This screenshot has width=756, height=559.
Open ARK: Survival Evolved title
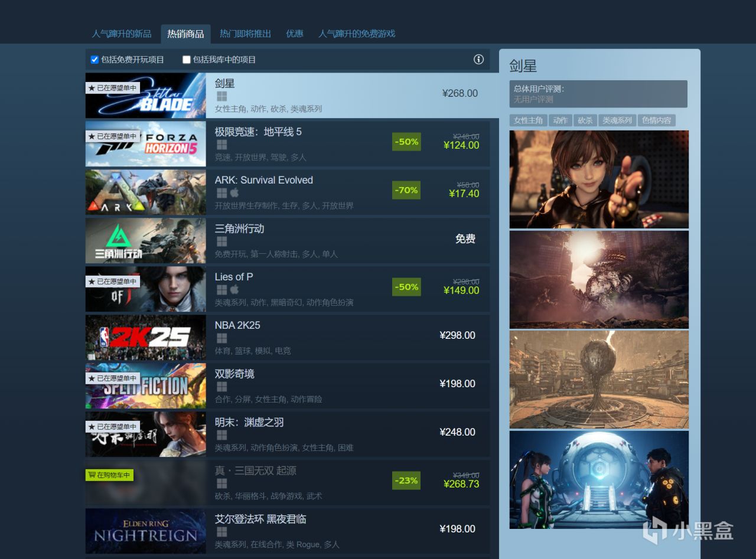pyautogui.click(x=264, y=180)
